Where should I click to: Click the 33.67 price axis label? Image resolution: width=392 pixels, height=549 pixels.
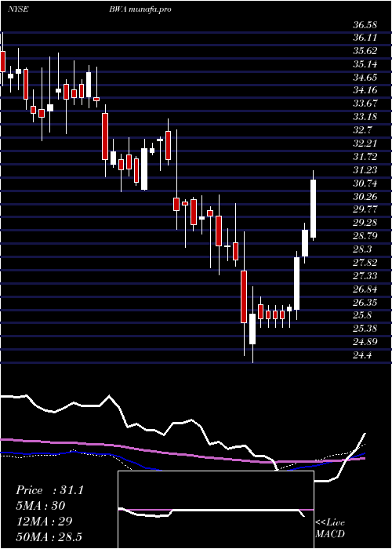point(365,104)
